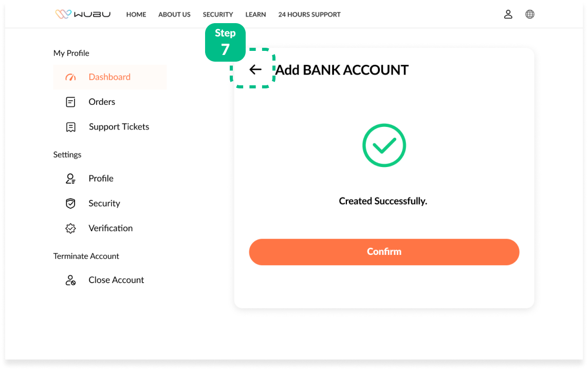The image size is (588, 370).
Task: Go to HOME in navigation bar
Action: (136, 14)
